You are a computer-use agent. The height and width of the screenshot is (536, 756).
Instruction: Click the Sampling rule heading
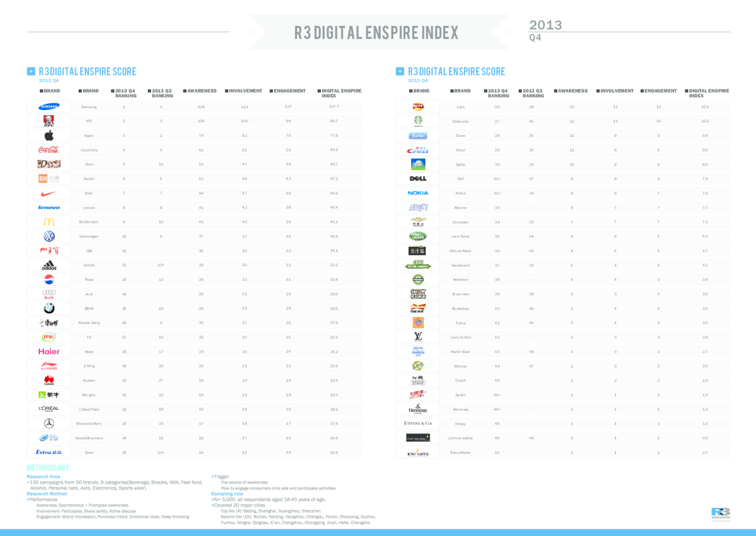227,493
